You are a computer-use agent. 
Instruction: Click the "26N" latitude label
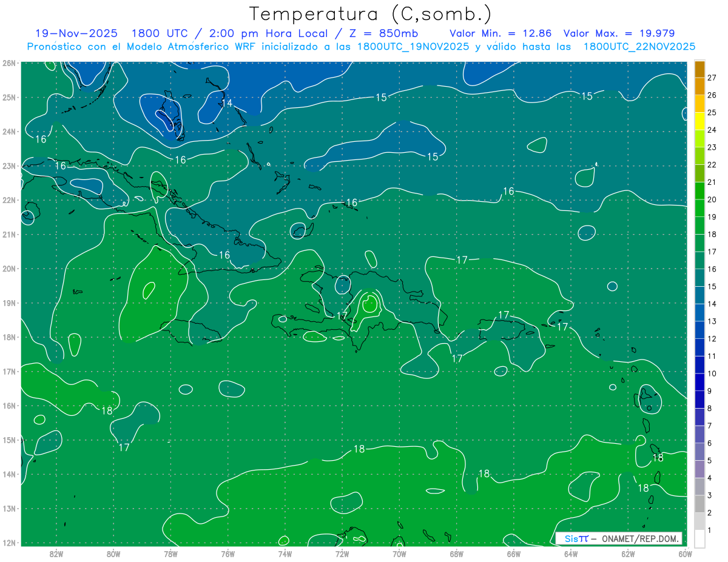[x=9, y=63]
